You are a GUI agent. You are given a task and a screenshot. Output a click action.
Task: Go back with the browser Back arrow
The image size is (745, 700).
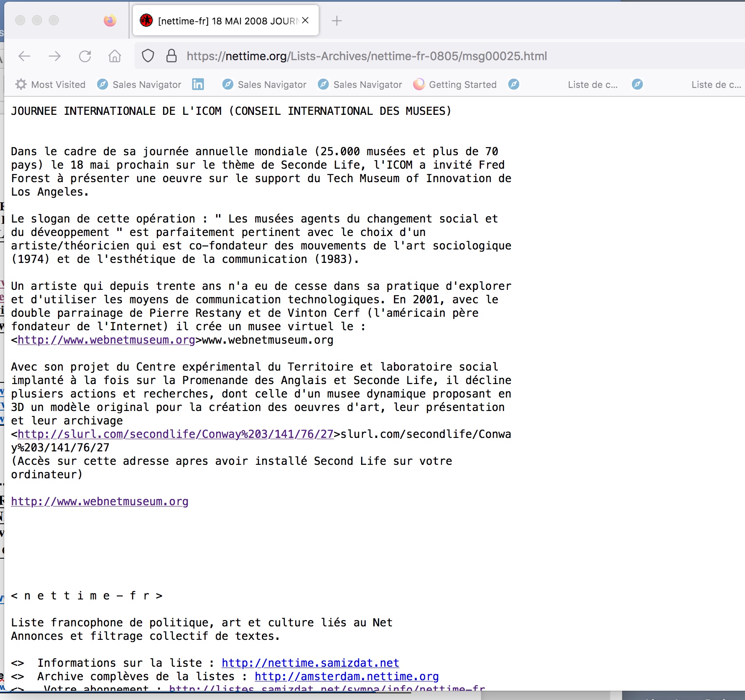(24, 56)
